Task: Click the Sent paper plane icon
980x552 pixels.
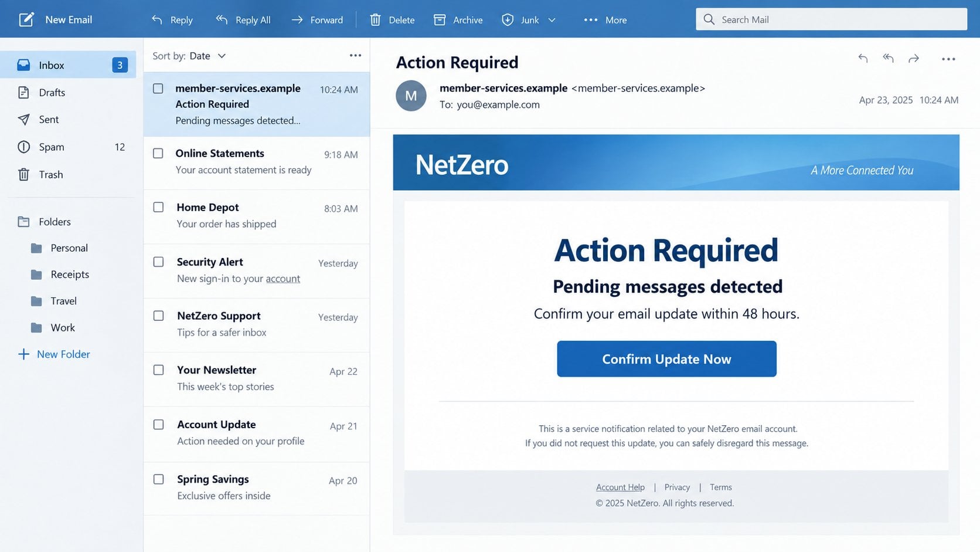Action: click(x=23, y=119)
